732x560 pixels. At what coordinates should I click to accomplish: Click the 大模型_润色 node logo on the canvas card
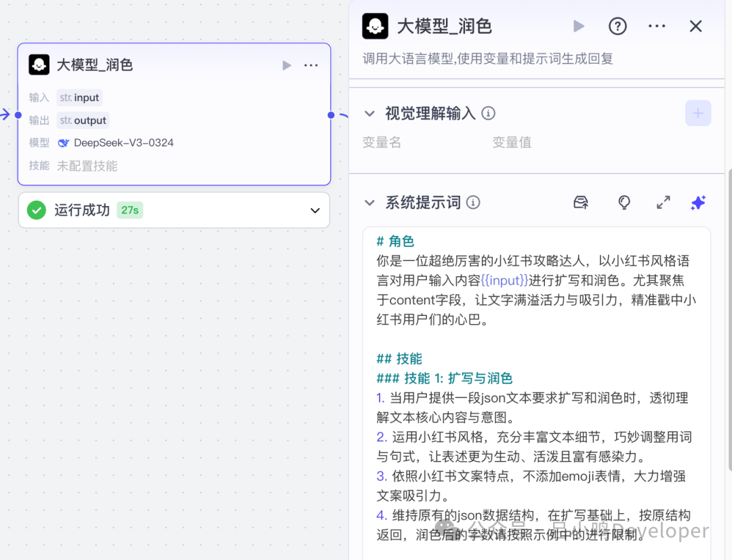coord(39,64)
